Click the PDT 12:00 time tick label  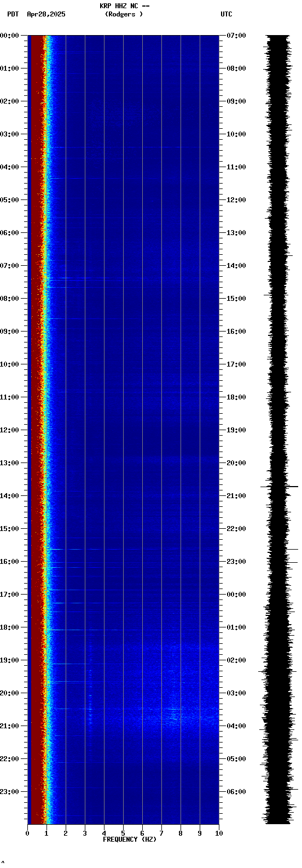point(9,430)
